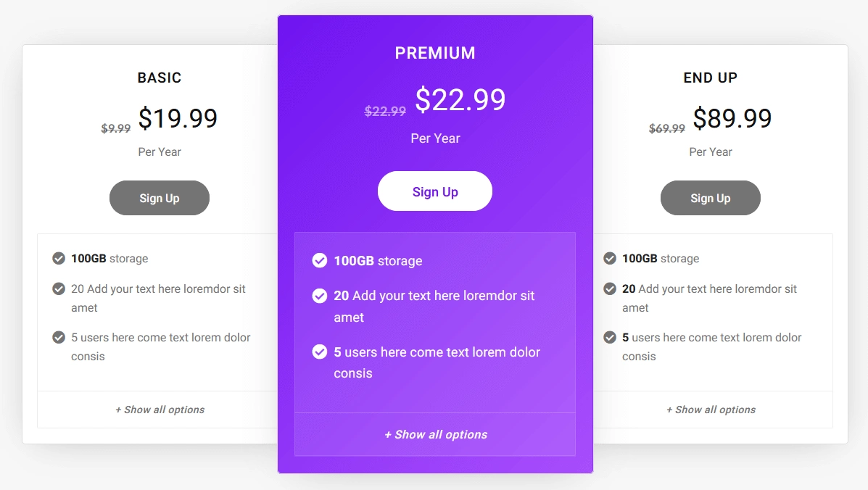868x490 pixels.
Task: Click the Per Year label under $19.99
Action: tap(160, 151)
